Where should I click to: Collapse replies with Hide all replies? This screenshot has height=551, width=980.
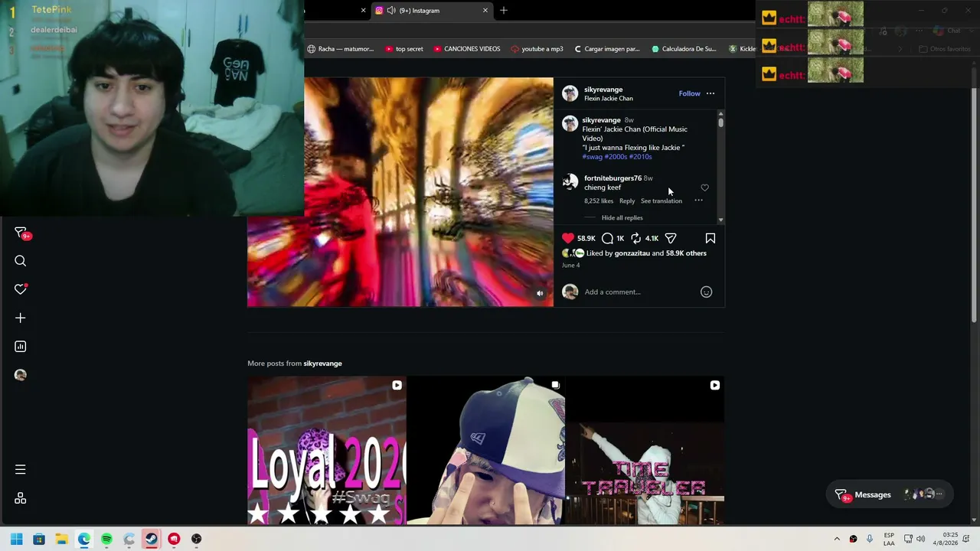pyautogui.click(x=622, y=217)
